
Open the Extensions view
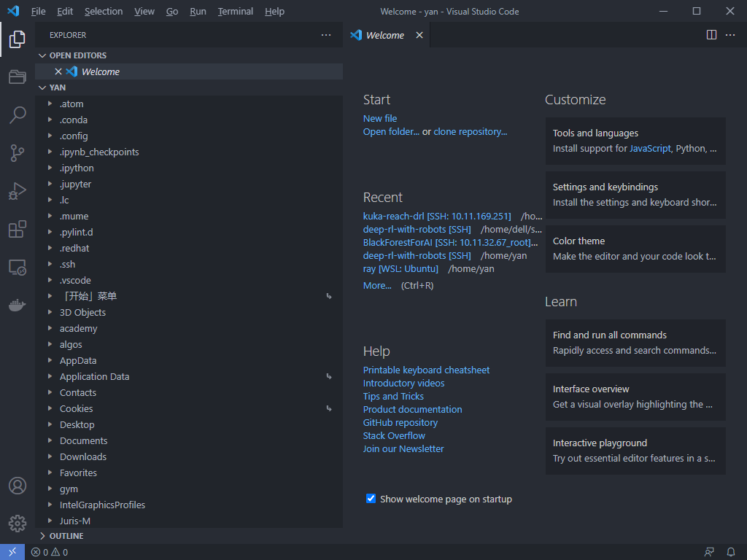pyautogui.click(x=18, y=229)
